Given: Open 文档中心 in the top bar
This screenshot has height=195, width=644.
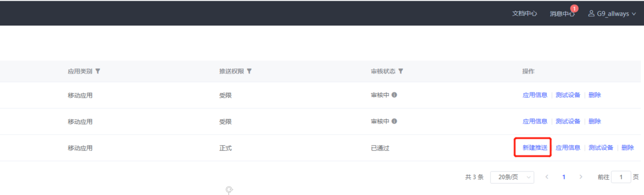Looking at the screenshot, I should [525, 14].
